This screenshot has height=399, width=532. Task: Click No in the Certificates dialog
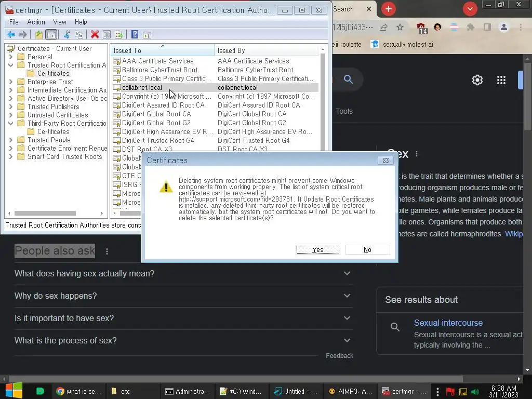click(x=367, y=249)
